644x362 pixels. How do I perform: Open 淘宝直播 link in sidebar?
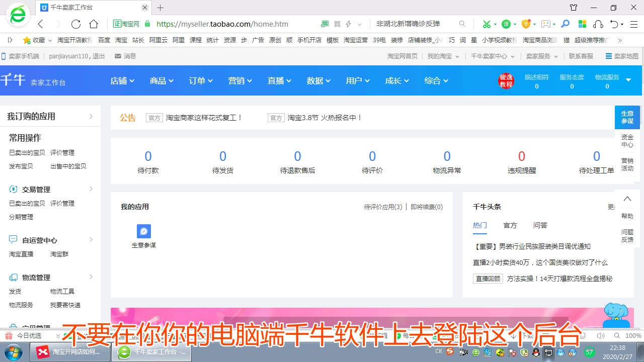click(21, 254)
